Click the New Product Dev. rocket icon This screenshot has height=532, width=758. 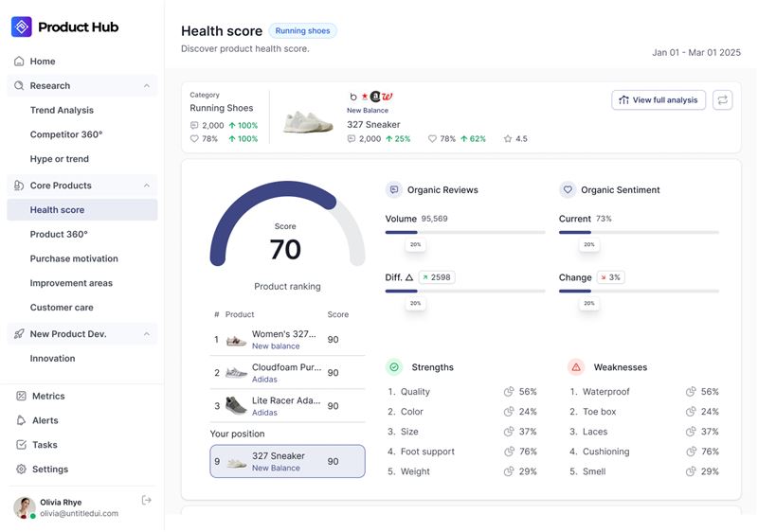pyautogui.click(x=19, y=334)
